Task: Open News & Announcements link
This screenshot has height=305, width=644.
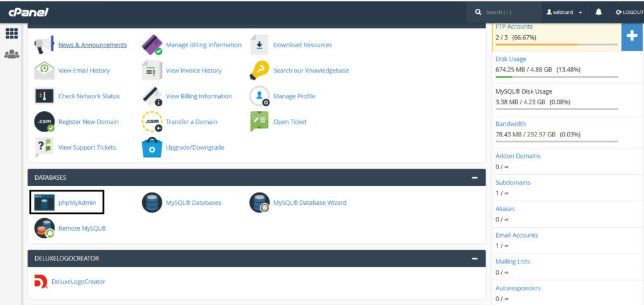Action: (92, 45)
